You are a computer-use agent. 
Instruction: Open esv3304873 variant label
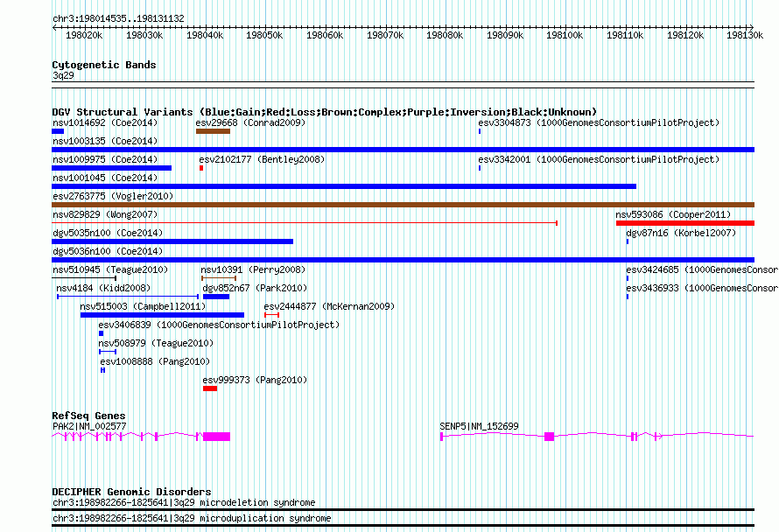click(x=599, y=122)
